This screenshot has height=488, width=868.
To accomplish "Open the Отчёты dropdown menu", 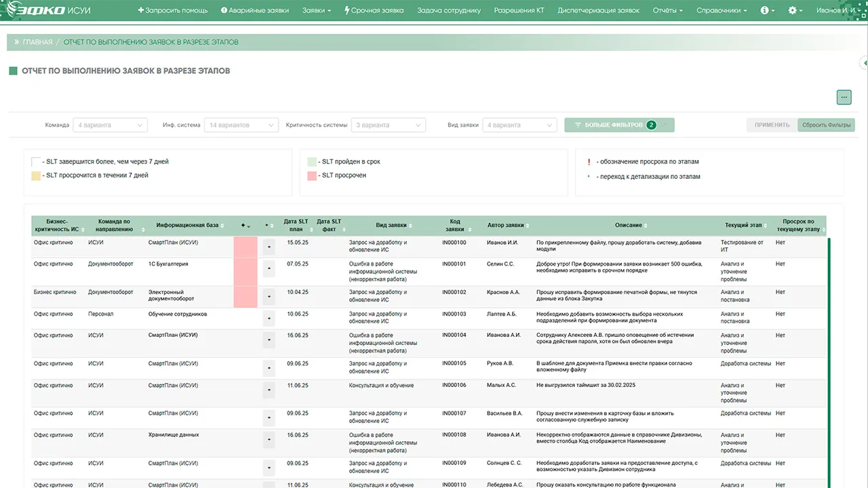I will 668,10.
